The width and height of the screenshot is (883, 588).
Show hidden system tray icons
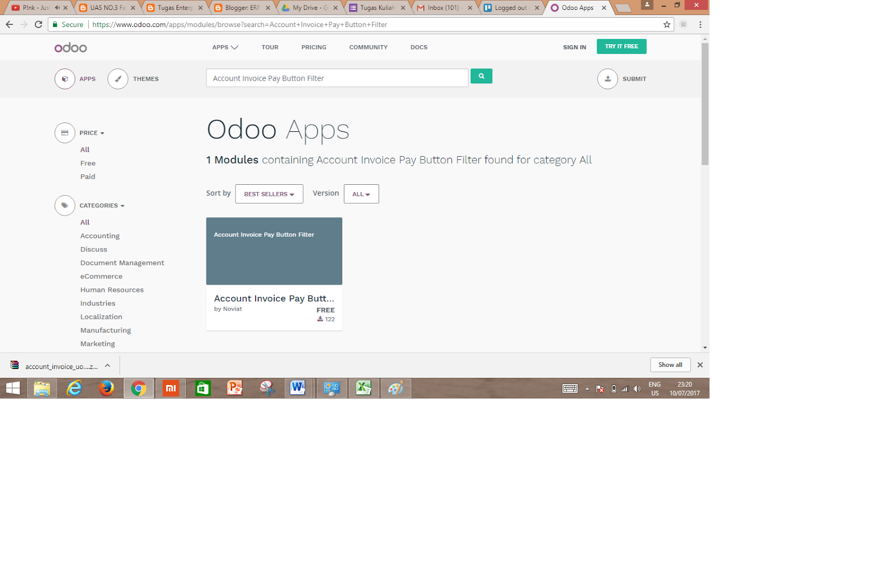(587, 389)
